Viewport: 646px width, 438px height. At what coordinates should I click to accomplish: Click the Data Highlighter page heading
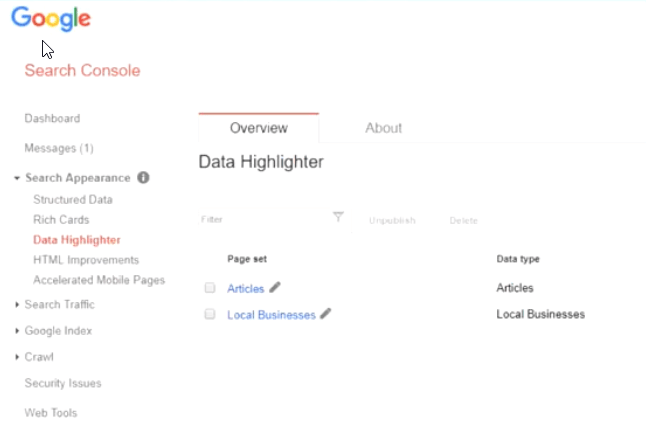coord(261,162)
